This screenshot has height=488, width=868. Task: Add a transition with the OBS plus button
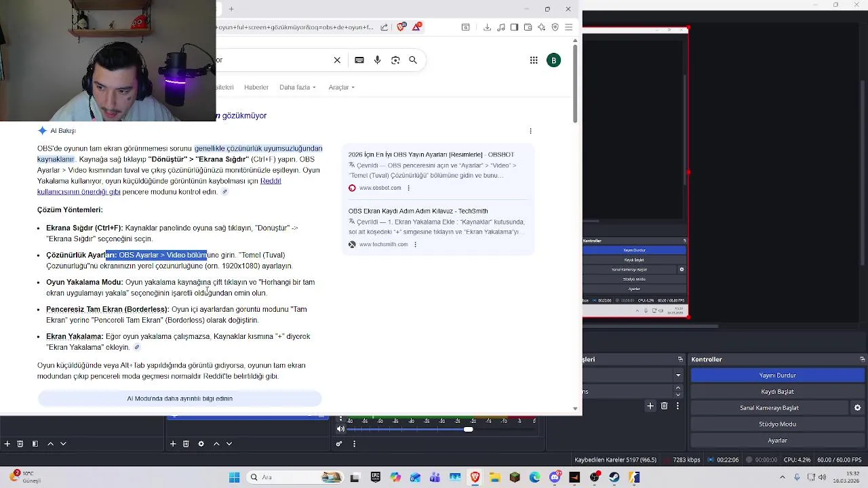pos(650,405)
